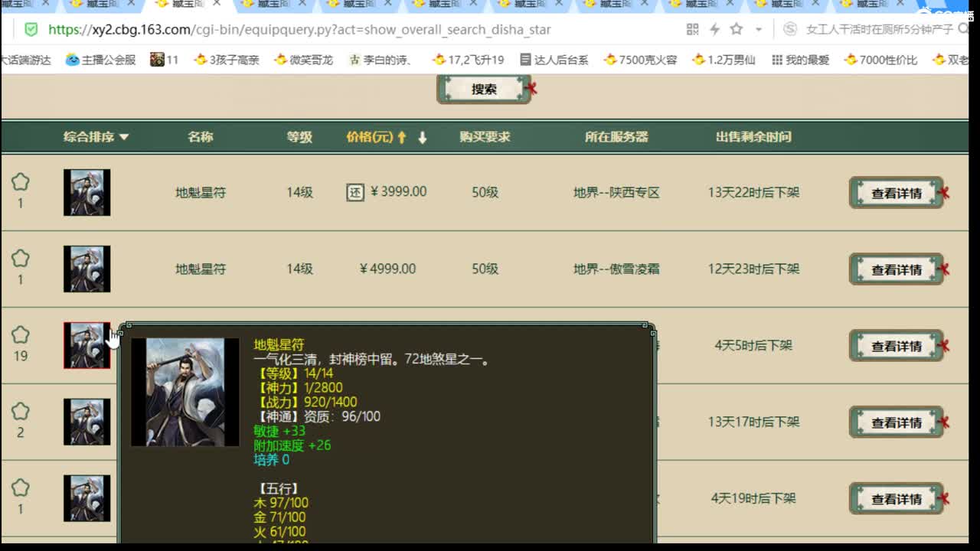Screen dimensions: 980x551
Task: Open item thumbnail in 13天17时 row
Action: [87, 422]
